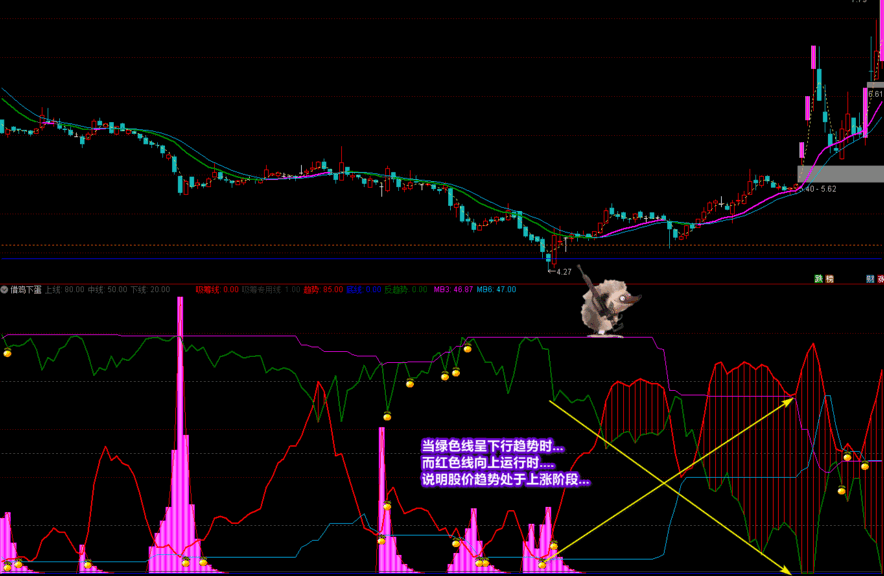Screen dimensions: 884x576
Task: Click the magenta MB3: 46.87 label
Action: pos(453,290)
